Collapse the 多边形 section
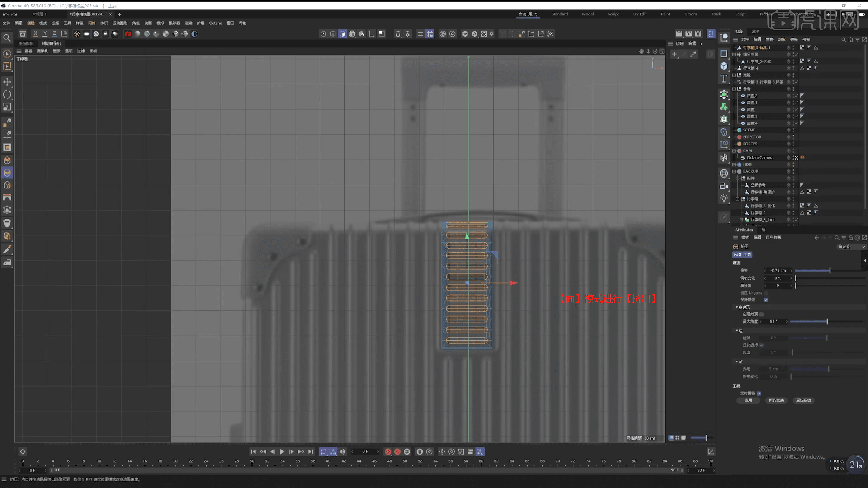 (x=737, y=307)
